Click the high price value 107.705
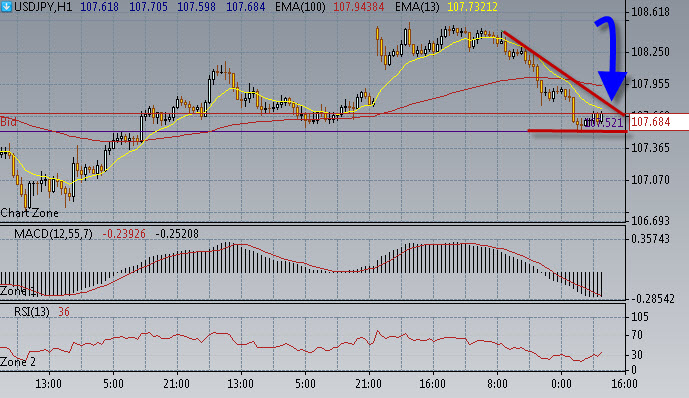The height and width of the screenshot is (398, 689). coord(148,7)
